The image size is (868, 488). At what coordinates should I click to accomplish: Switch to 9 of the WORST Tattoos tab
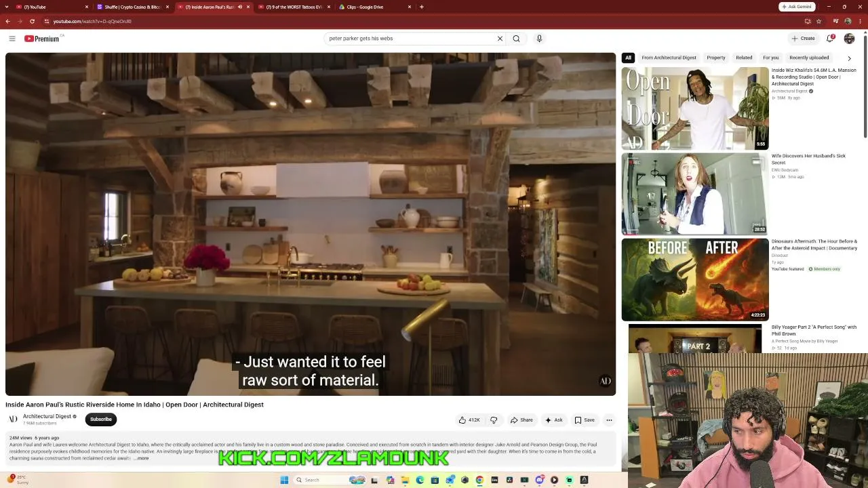click(x=294, y=7)
